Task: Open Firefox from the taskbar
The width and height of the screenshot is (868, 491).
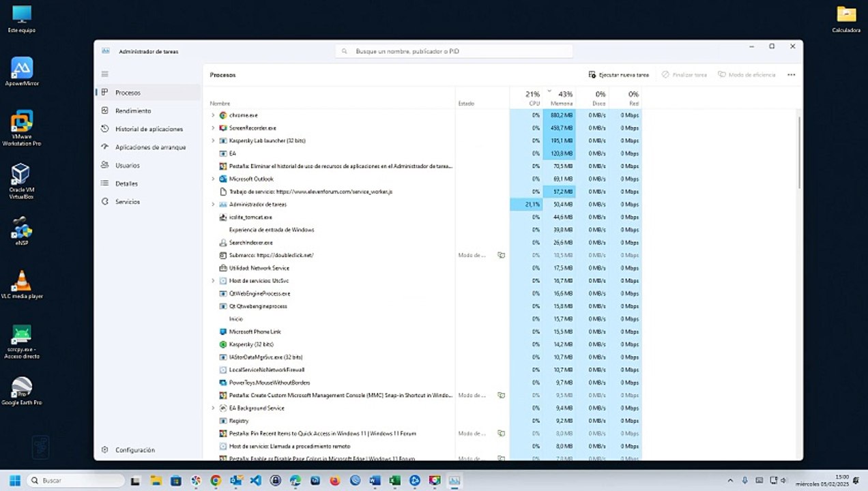Action: (334, 480)
